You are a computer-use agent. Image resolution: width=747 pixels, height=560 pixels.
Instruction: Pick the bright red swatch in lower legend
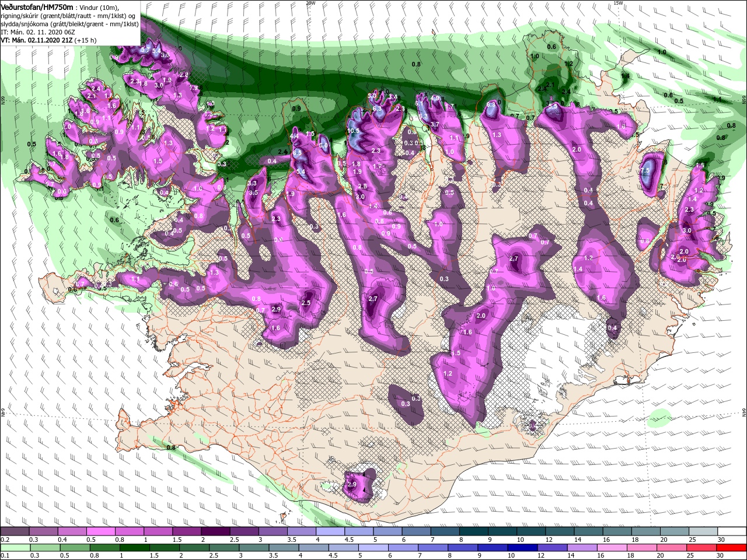pos(732,548)
